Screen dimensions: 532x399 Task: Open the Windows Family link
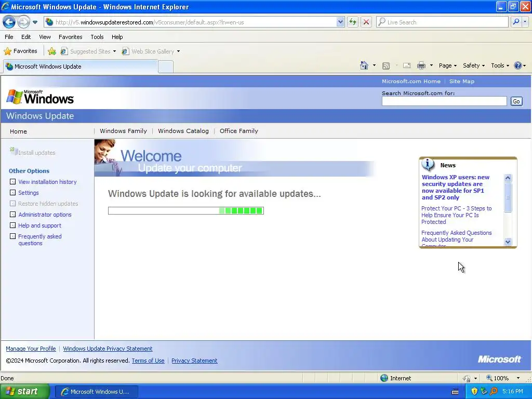tap(123, 131)
